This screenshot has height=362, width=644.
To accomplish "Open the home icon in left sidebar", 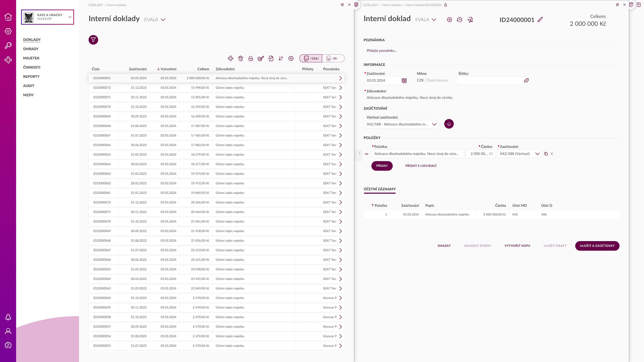I will click(8, 17).
